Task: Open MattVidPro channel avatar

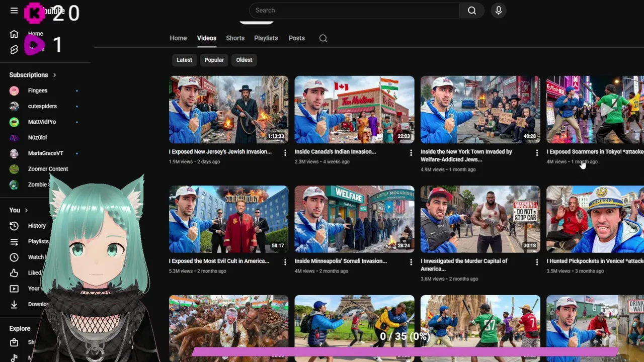Action: 14,122
